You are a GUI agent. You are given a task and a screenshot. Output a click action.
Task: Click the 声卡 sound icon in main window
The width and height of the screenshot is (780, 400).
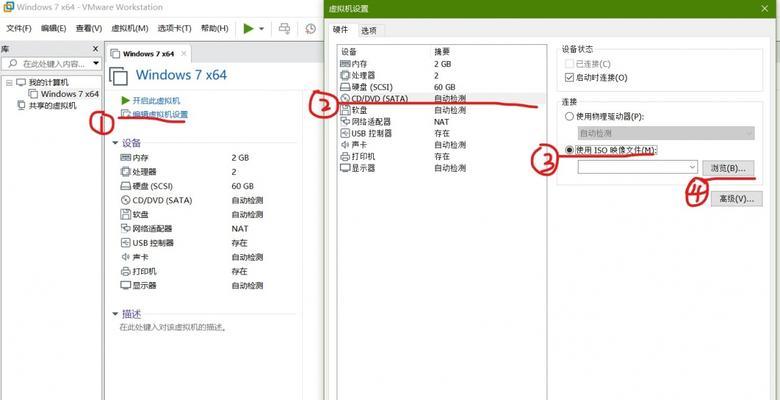[x=125, y=257]
